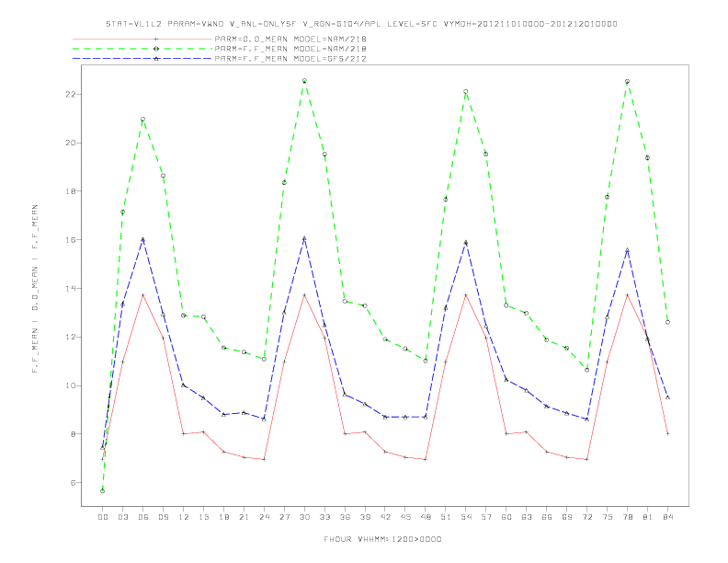Click x-axis tick label 27
Screen dimensions: 728x563
284,517
